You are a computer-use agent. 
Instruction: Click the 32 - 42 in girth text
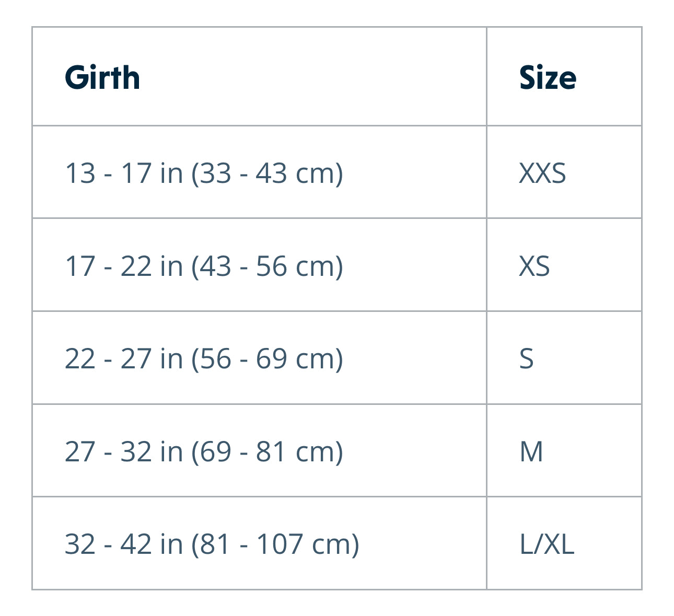pyautogui.click(x=123, y=544)
